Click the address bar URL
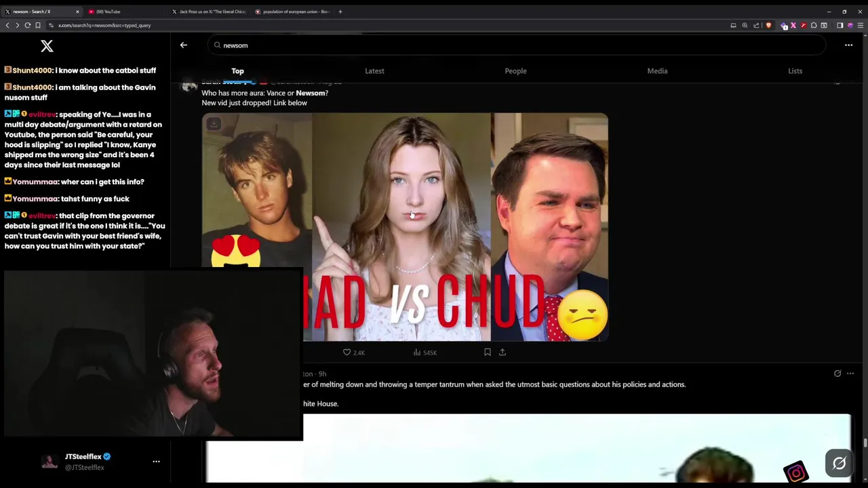The image size is (868, 488). coord(104,25)
